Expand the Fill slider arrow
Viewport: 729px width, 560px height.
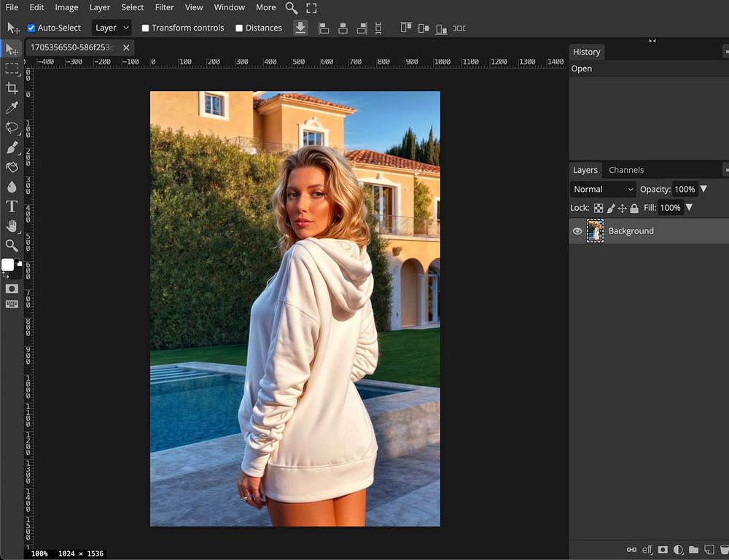click(689, 207)
